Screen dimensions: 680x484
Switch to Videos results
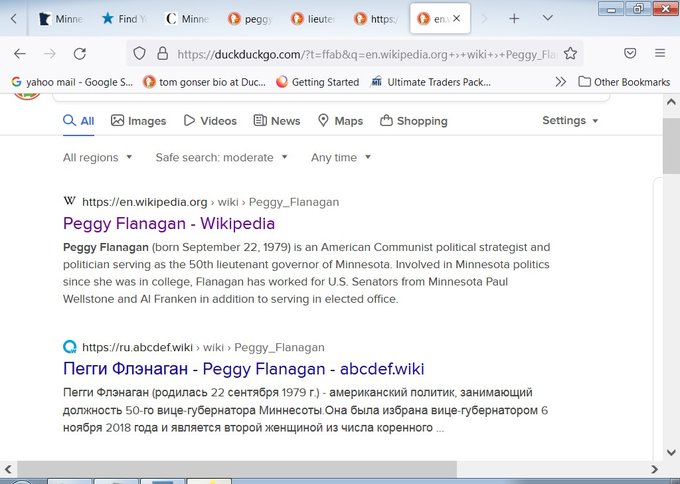point(210,121)
